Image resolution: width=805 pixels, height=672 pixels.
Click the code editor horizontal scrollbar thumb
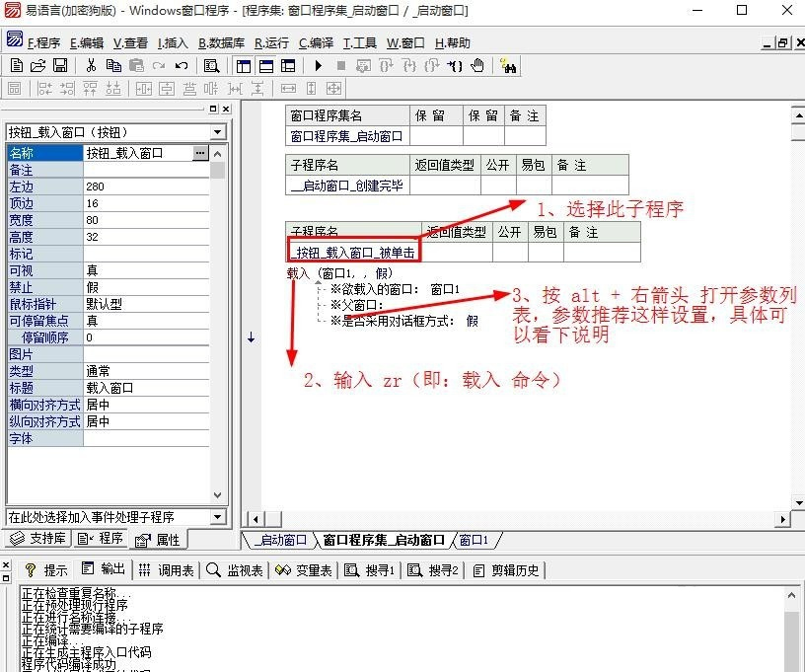273,519
